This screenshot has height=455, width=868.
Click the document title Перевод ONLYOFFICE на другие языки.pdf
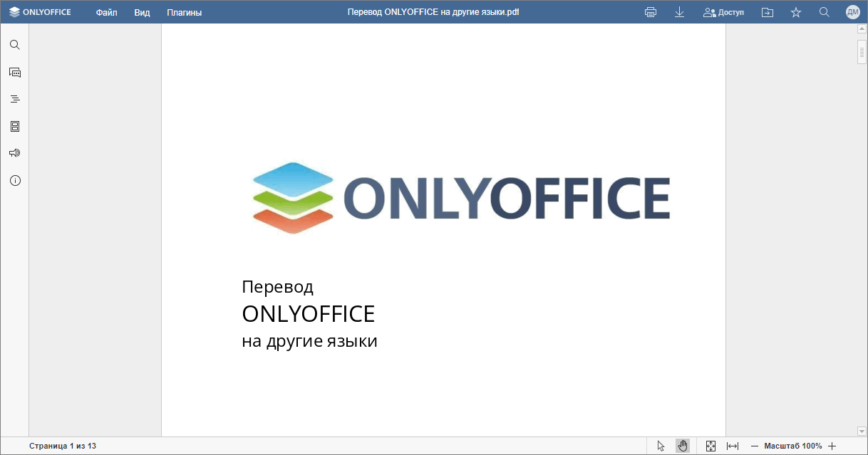click(x=433, y=12)
